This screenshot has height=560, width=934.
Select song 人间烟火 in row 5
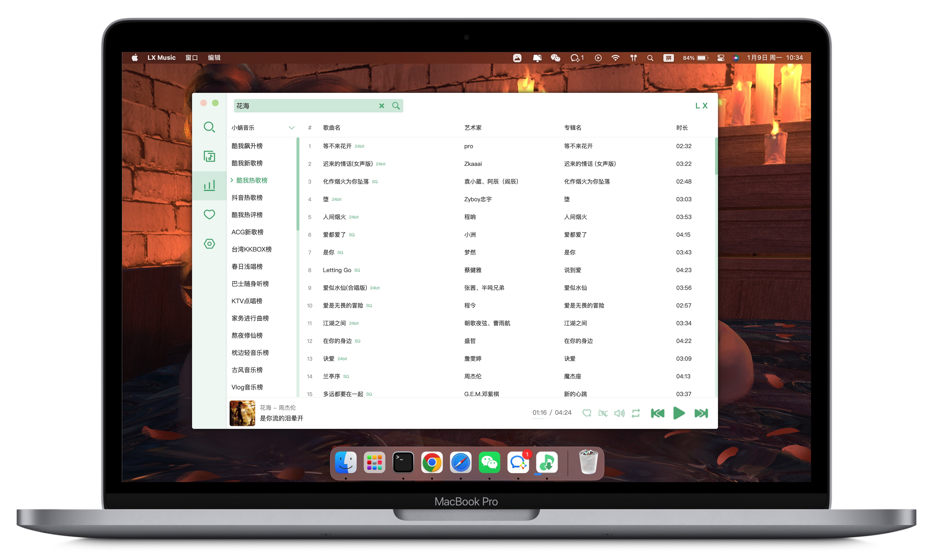pyautogui.click(x=334, y=217)
